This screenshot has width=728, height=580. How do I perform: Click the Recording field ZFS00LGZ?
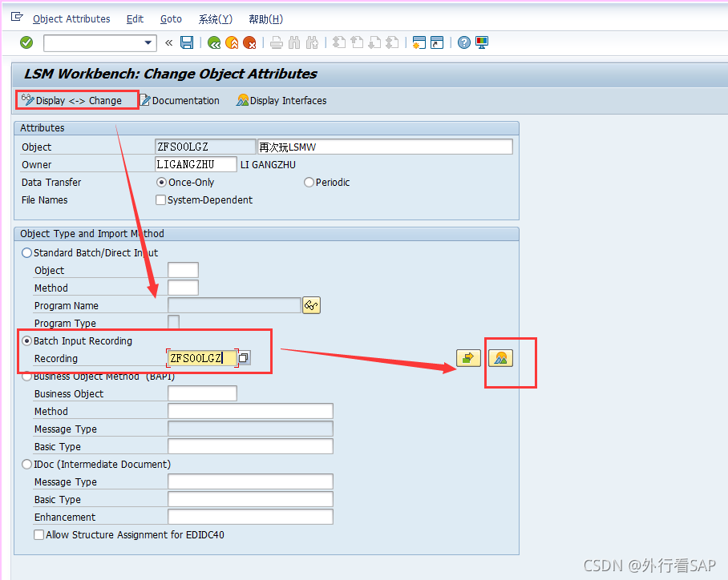202,358
